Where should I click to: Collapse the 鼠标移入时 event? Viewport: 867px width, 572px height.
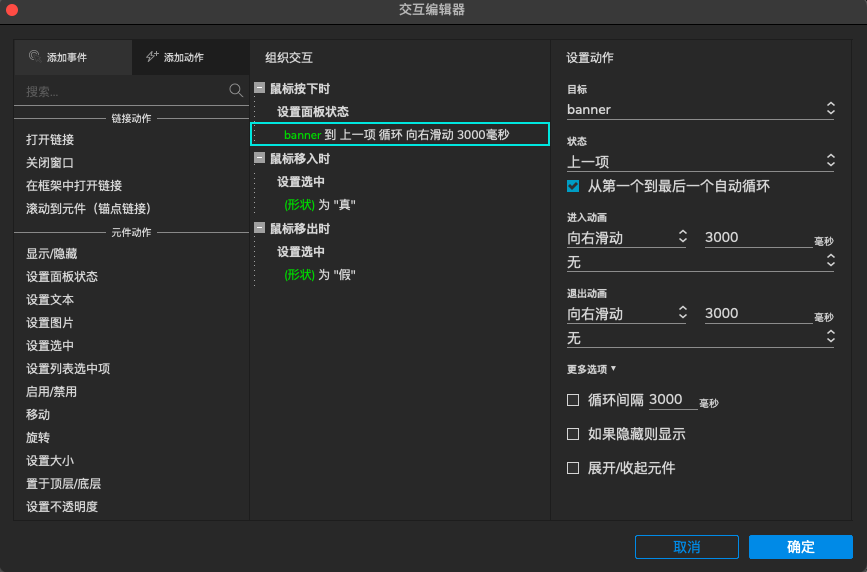[259, 158]
